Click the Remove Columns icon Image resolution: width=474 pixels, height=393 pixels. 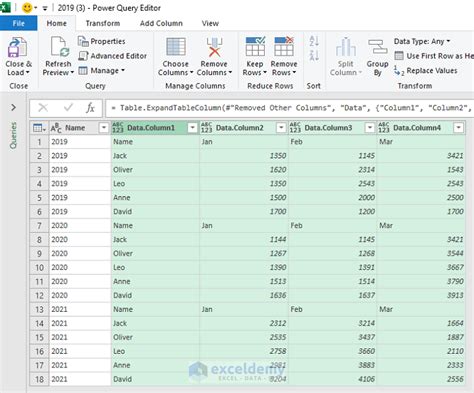pos(214,47)
